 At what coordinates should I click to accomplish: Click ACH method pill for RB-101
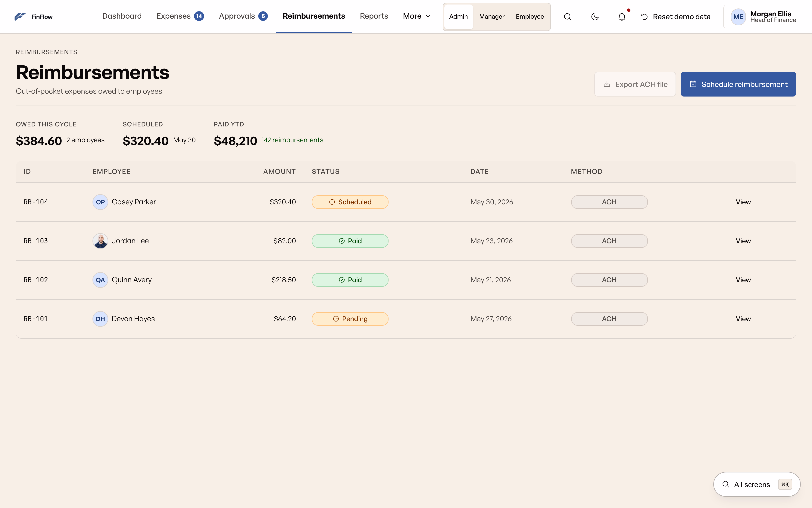click(x=609, y=319)
